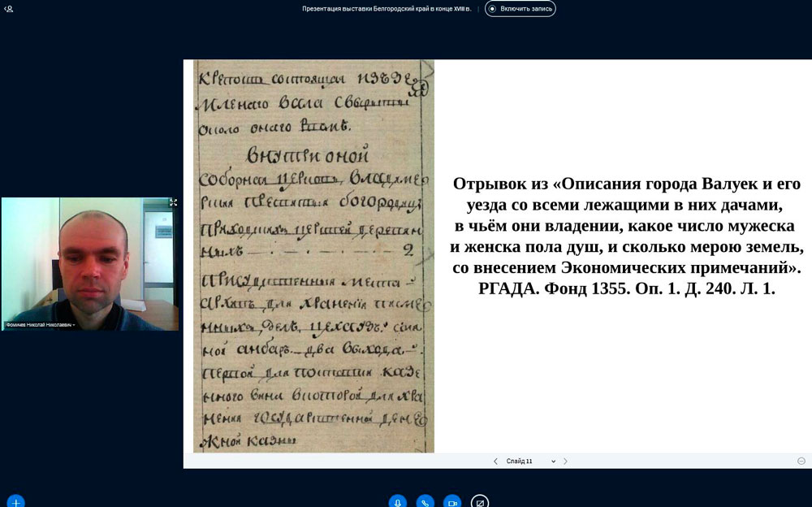Go to the previous slide
The height and width of the screenshot is (507, 812).
[495, 461]
